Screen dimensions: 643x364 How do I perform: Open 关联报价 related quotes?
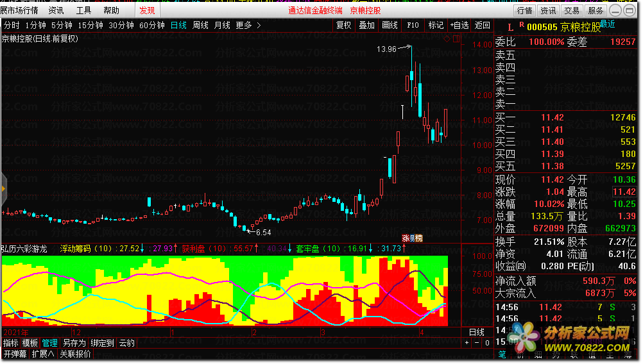click(x=76, y=354)
